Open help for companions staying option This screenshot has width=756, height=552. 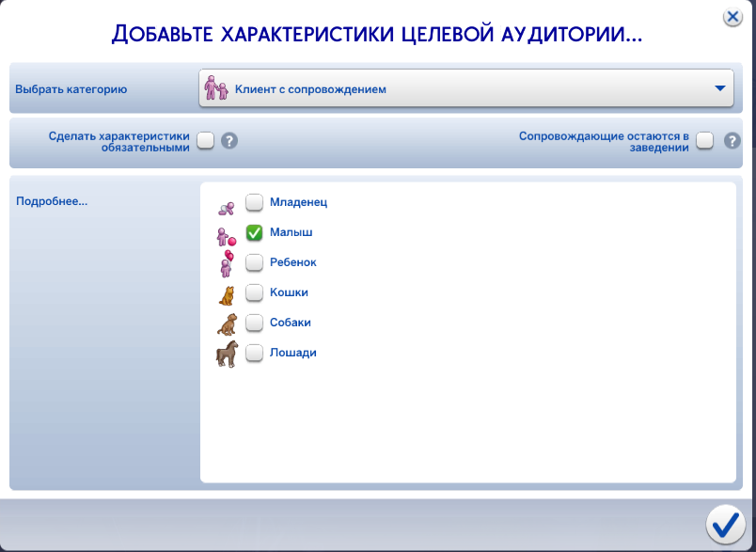(732, 141)
